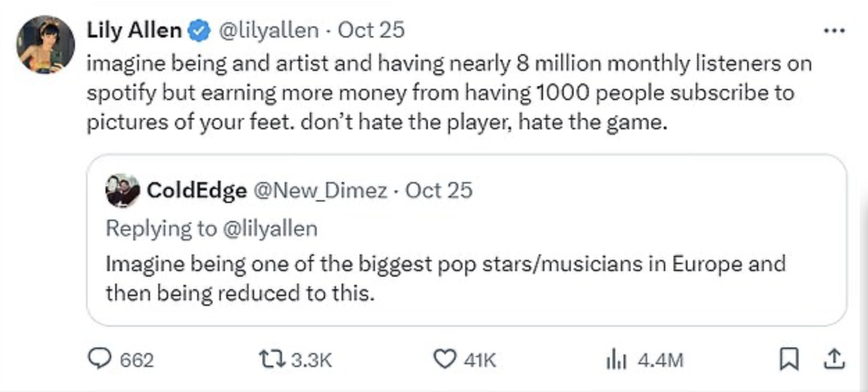Viewport: 868px width, 392px height.
Task: Click the main tweet text about Spotify listeners
Action: pyautogui.click(x=444, y=93)
